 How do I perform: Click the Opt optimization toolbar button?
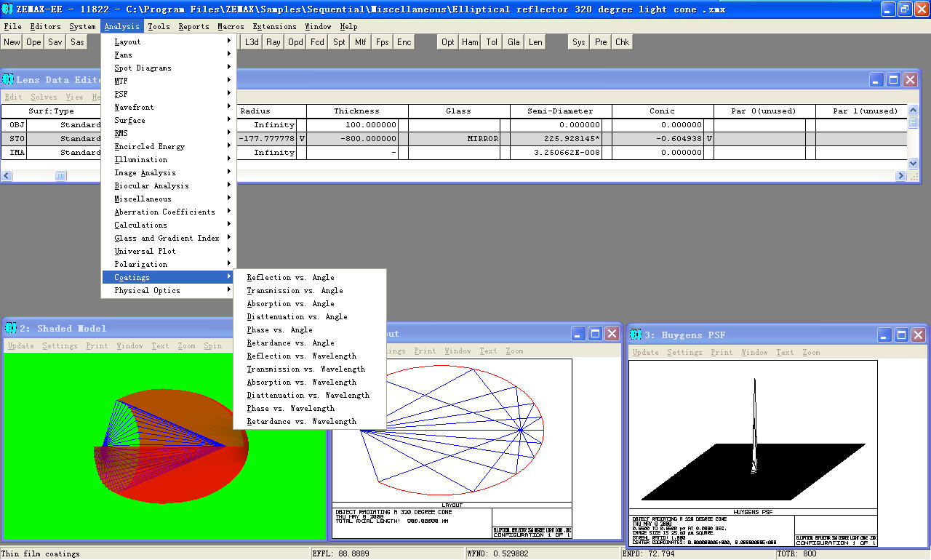point(448,42)
